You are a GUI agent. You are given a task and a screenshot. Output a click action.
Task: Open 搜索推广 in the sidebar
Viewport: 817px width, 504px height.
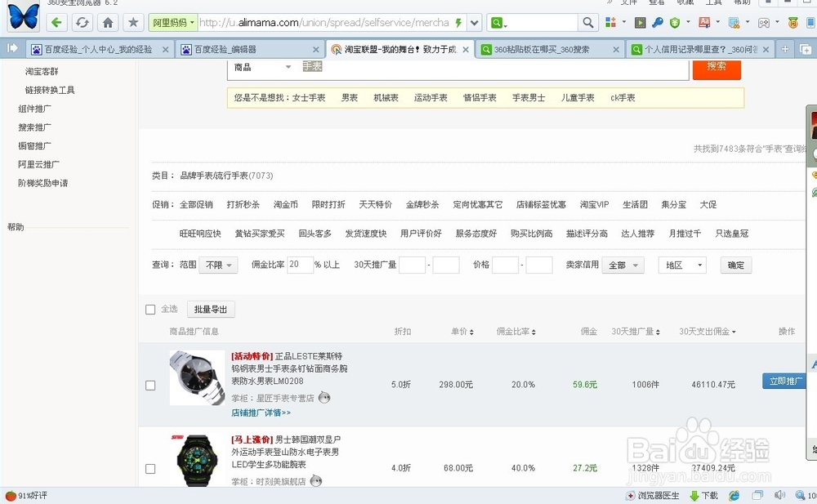34,127
